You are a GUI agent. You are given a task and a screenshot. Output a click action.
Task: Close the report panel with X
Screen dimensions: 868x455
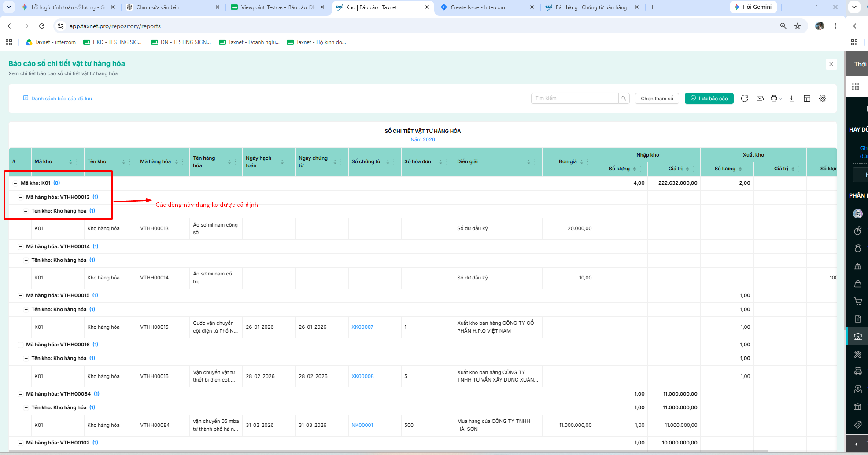831,64
